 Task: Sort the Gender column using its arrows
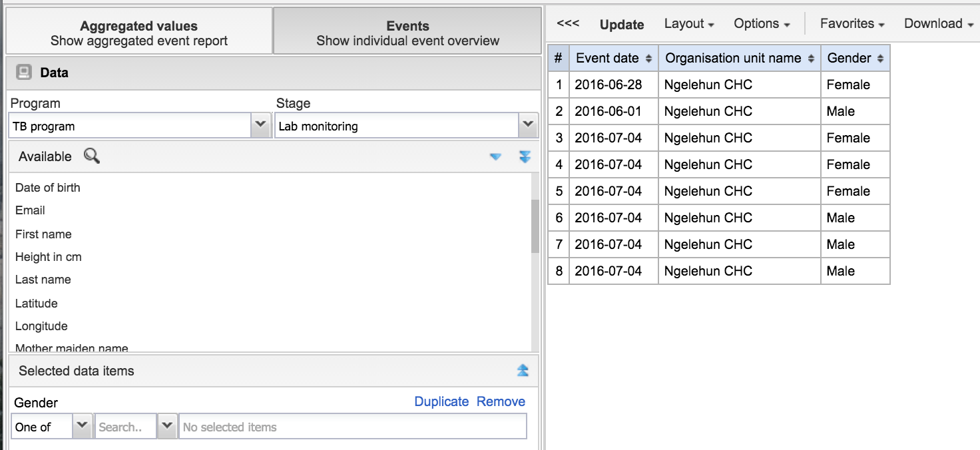point(880,59)
